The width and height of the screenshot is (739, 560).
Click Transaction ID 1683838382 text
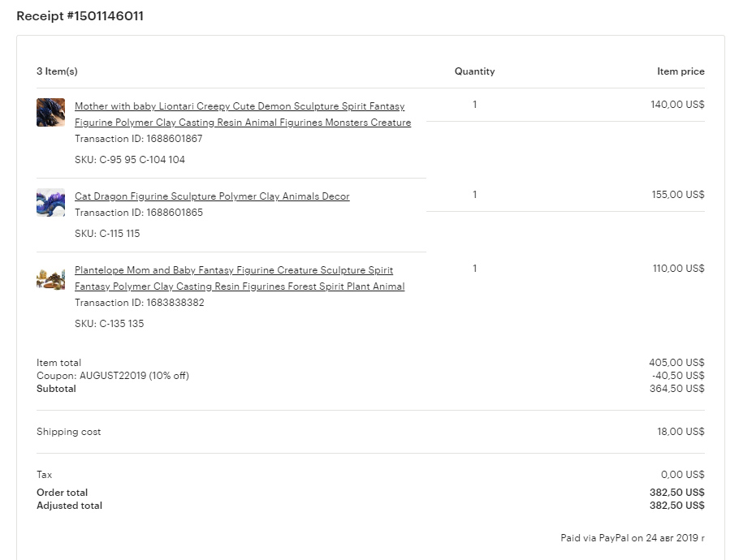point(140,303)
